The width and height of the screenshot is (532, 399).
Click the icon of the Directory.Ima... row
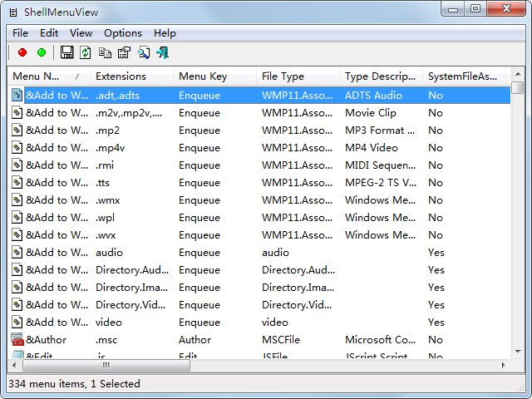pos(17,288)
